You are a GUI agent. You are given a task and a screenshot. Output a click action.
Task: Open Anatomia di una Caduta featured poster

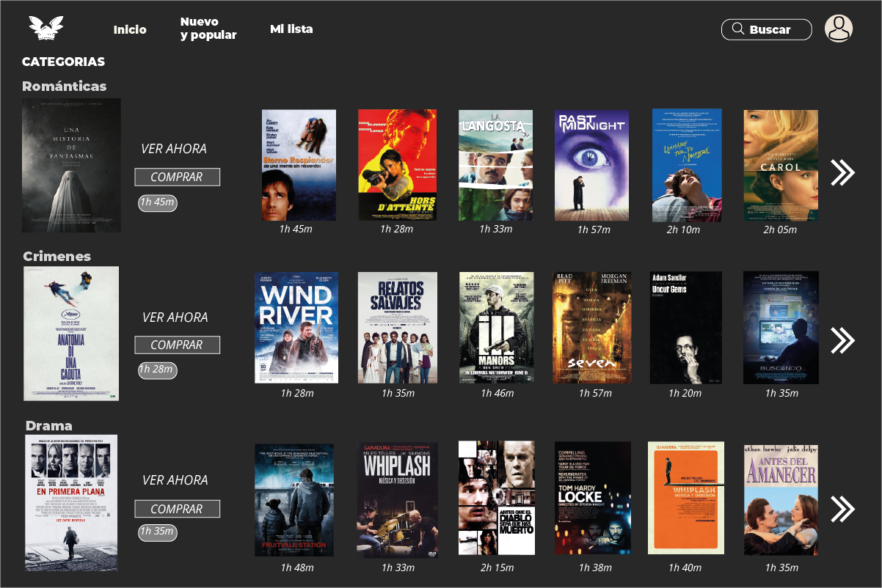pos(71,334)
